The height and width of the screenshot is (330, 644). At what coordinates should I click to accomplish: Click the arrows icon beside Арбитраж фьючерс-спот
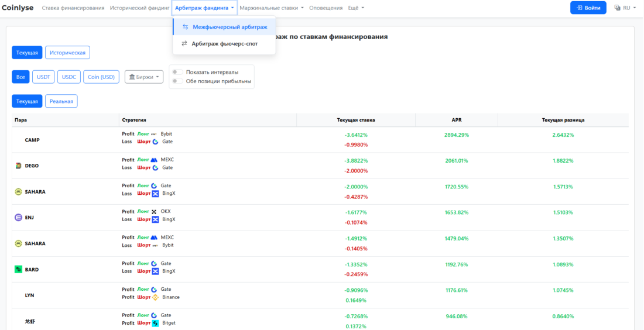pyautogui.click(x=184, y=43)
